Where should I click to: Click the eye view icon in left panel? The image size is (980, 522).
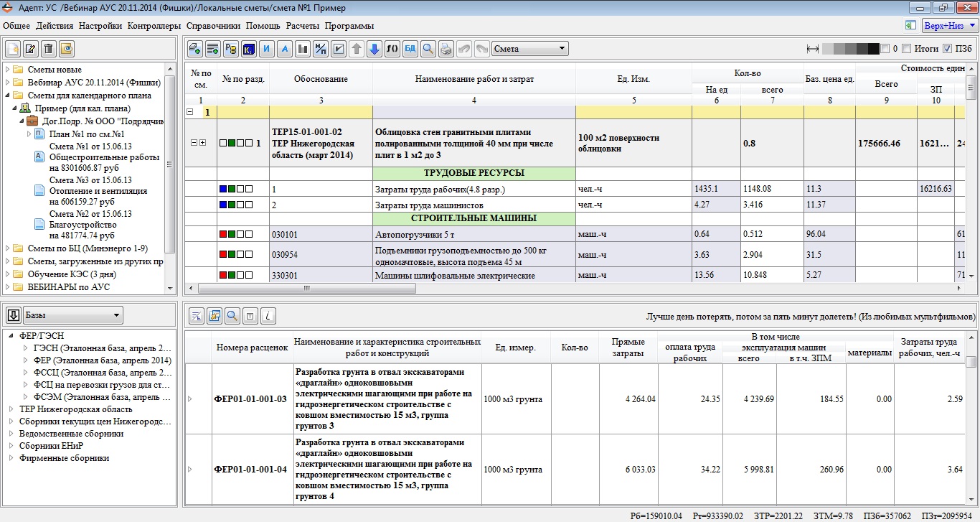[x=66, y=49]
